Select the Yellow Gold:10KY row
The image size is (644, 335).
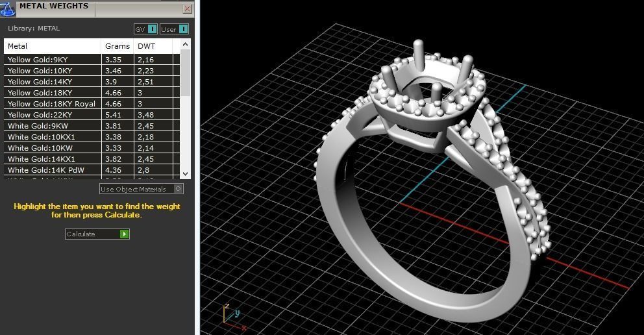[92, 71]
